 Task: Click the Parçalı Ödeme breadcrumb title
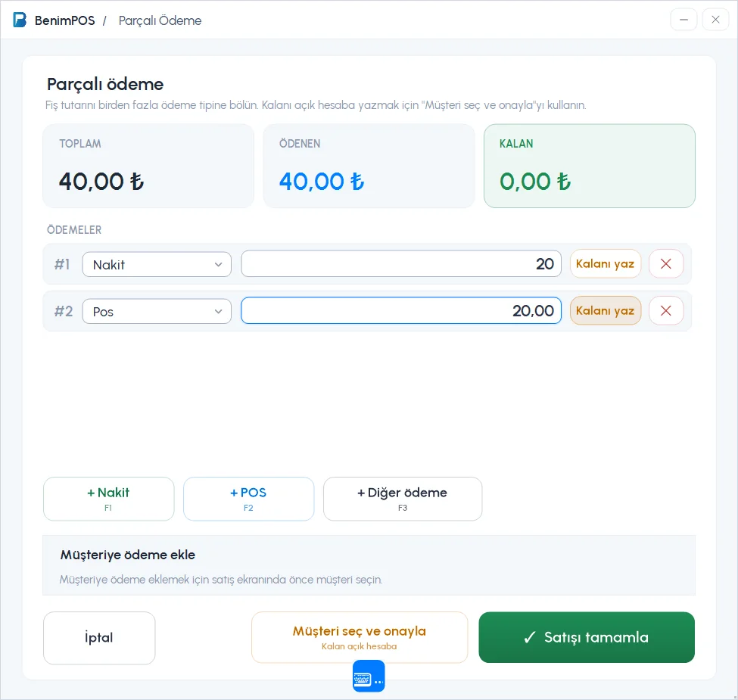coord(160,20)
